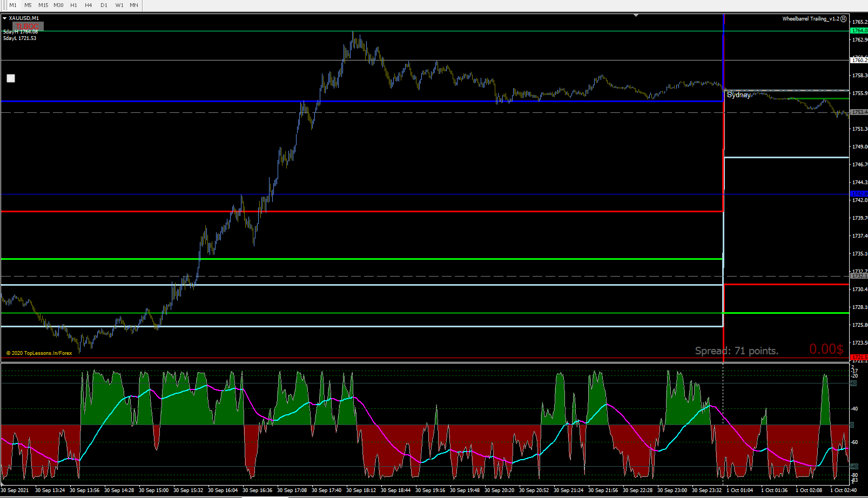Click the 1 Oct 01:04 time label
The image size is (868, 498).
pyautogui.click(x=739, y=490)
